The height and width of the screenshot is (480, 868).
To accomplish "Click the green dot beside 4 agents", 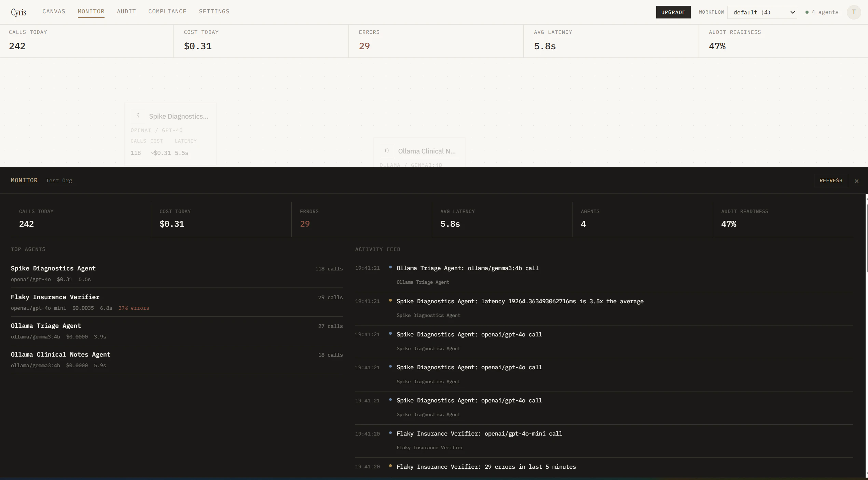I will (807, 12).
